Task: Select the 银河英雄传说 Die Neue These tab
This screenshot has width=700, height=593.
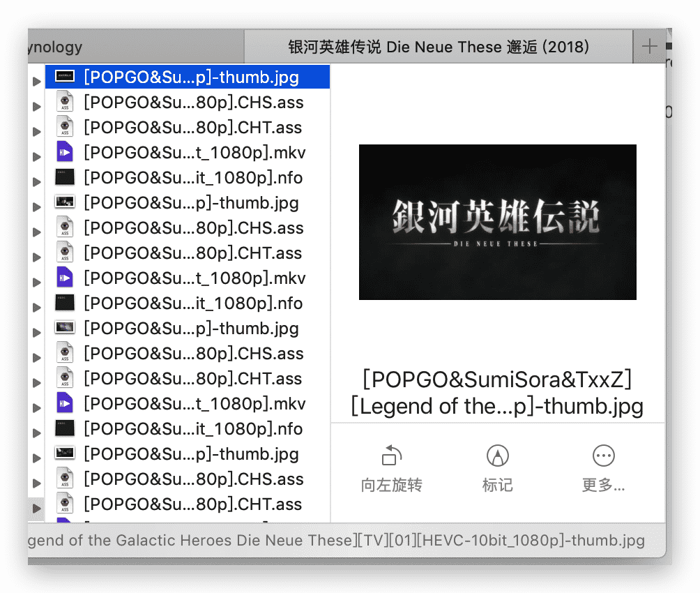Action: click(x=439, y=47)
